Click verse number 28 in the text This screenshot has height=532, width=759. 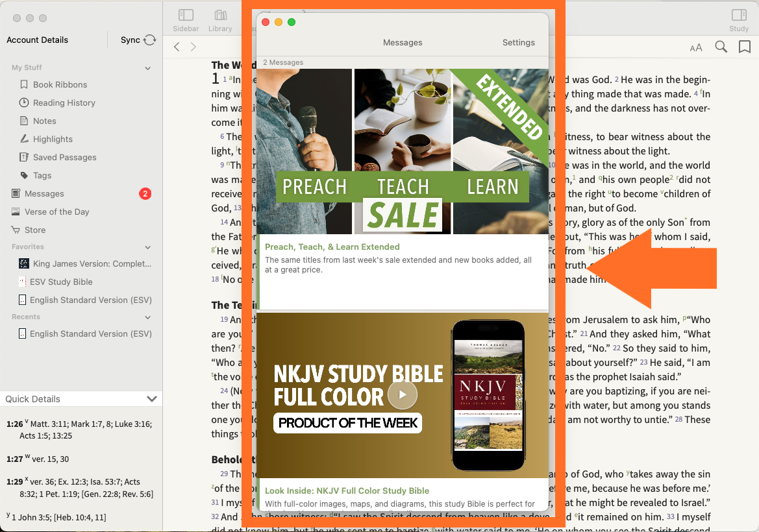[x=678, y=419]
